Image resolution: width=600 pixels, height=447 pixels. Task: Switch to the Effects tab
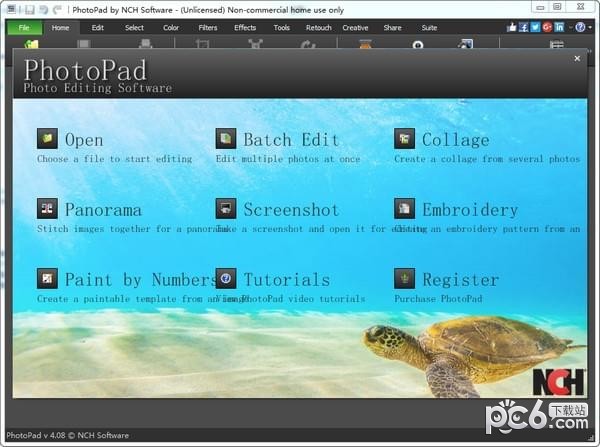[x=245, y=28]
